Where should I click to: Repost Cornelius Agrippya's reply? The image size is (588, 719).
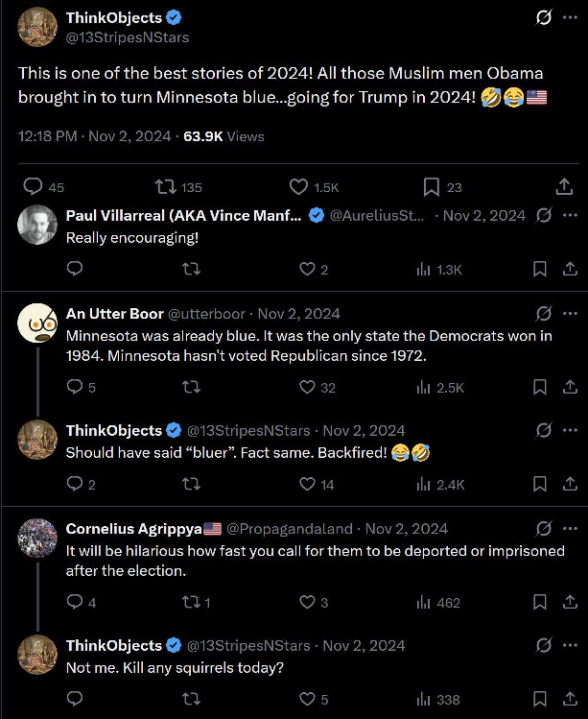[x=191, y=603]
